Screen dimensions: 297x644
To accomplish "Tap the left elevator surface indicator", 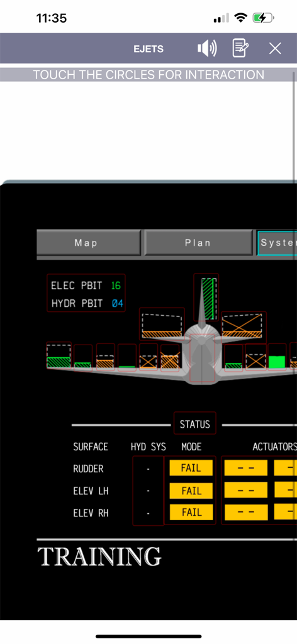I will coord(162,324).
